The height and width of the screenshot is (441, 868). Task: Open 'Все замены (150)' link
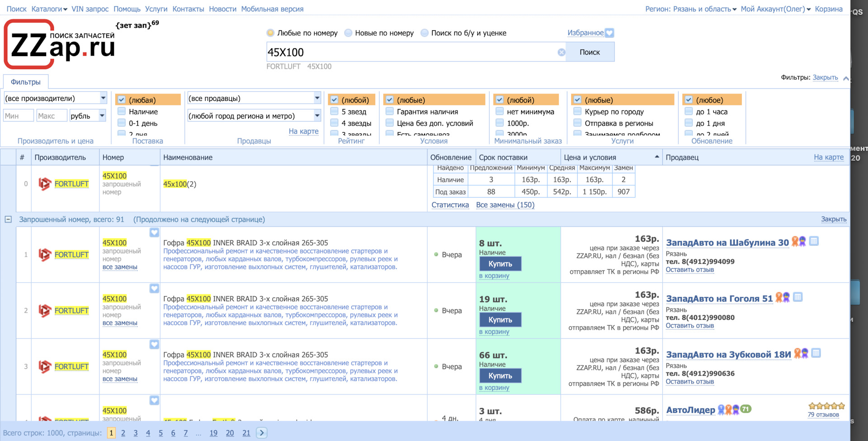pos(505,205)
